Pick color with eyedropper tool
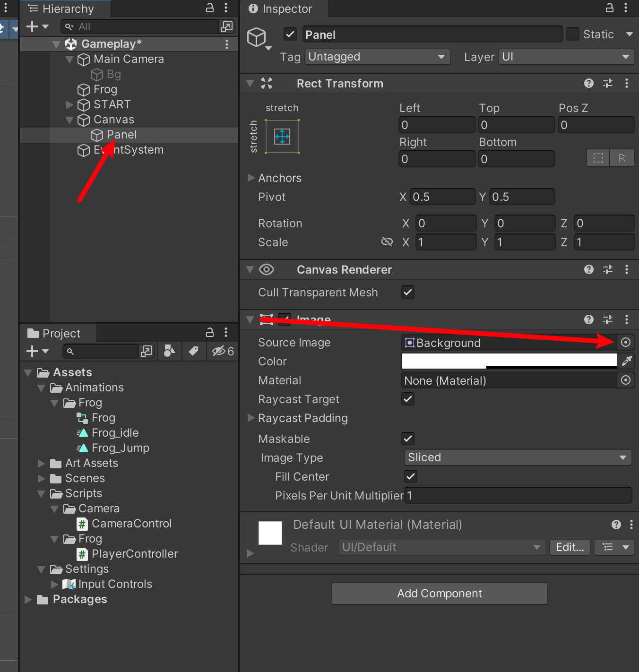 click(627, 361)
